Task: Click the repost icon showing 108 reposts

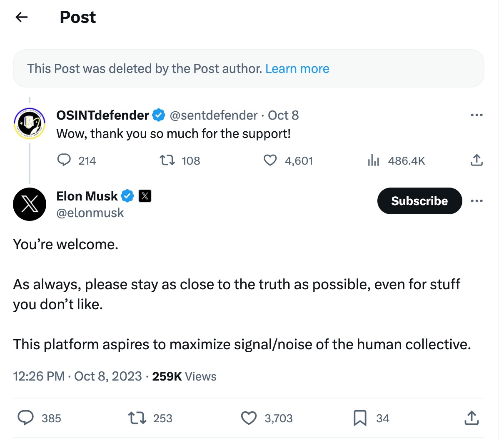Action: pyautogui.click(x=167, y=160)
